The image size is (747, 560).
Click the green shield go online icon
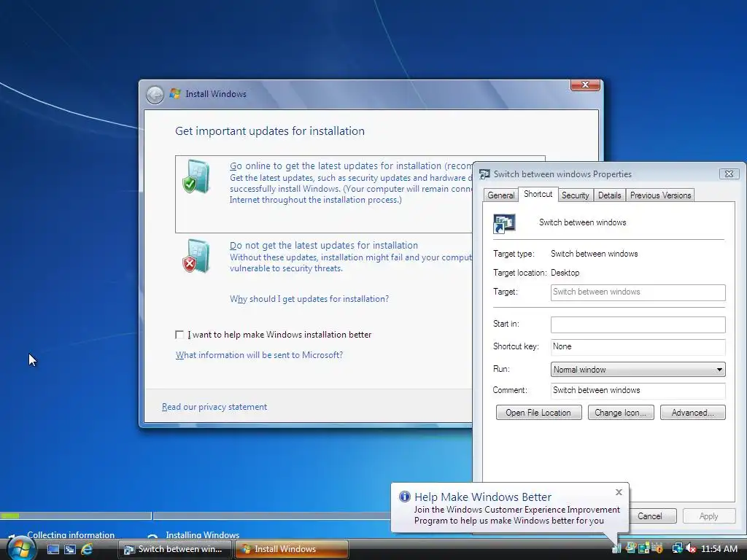(196, 176)
